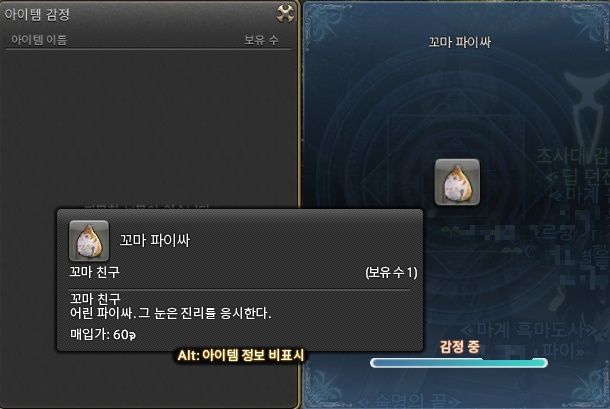The width and height of the screenshot is (610, 409).
Task: Sort by 아이템 이름 column header
Action: [39, 40]
